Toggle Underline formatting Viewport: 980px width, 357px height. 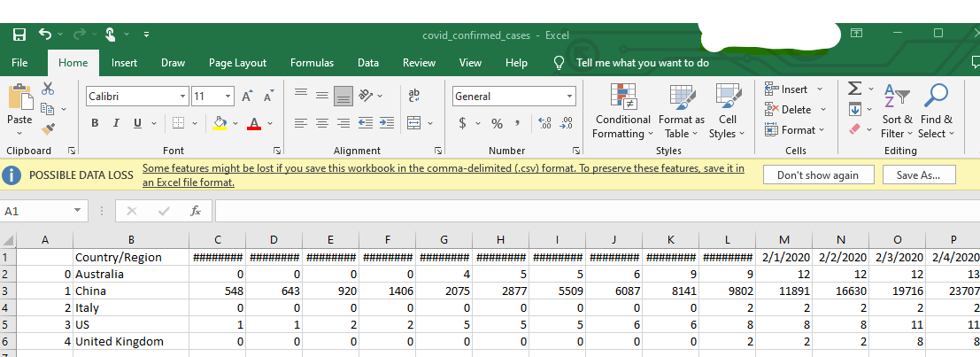[x=137, y=123]
